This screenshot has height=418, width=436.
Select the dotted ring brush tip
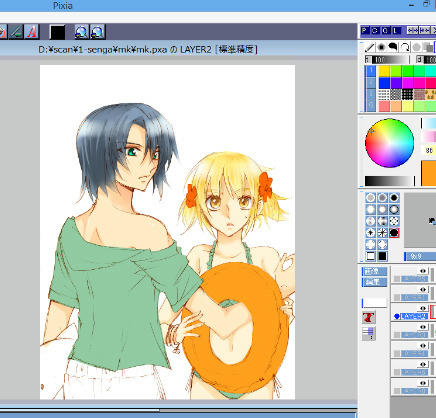tap(394, 221)
